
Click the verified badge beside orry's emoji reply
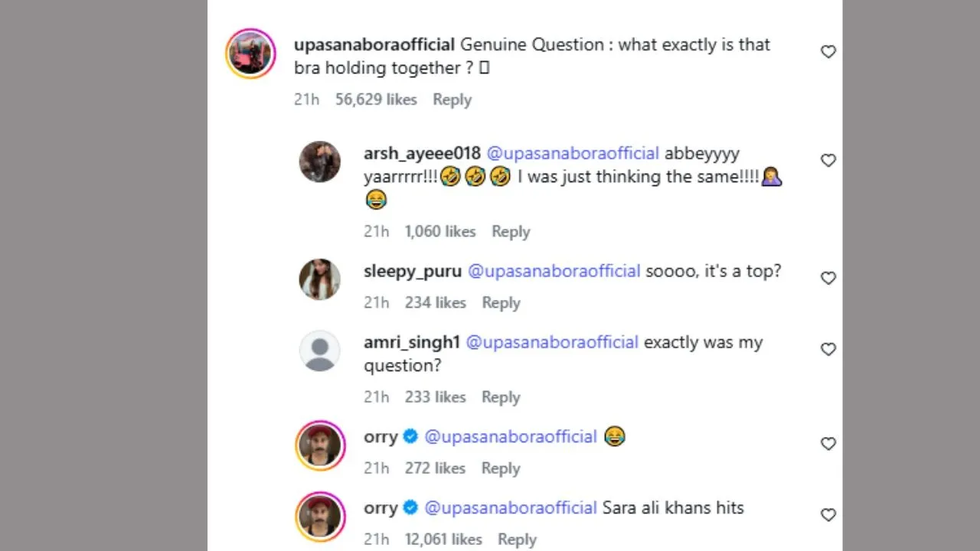point(410,436)
